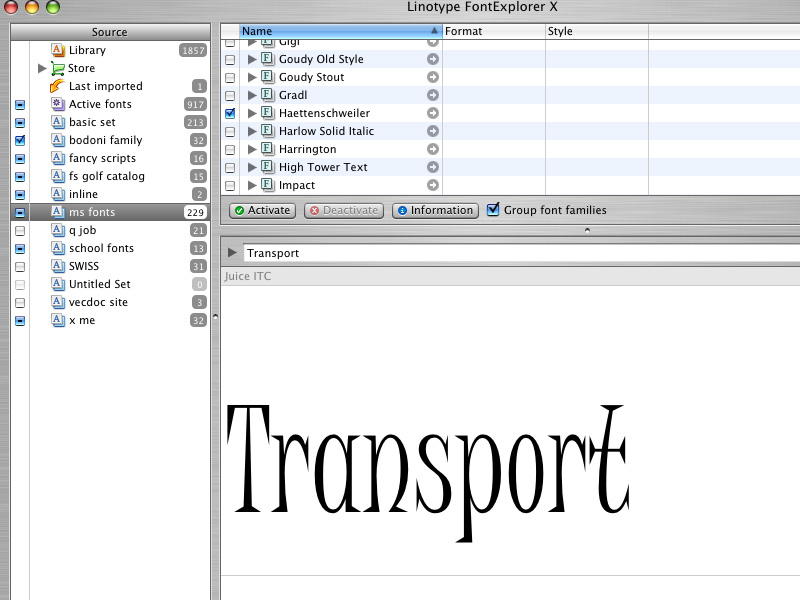800x600 pixels.
Task: Toggle the Active fonts mixed-state checkbox
Action: point(20,105)
